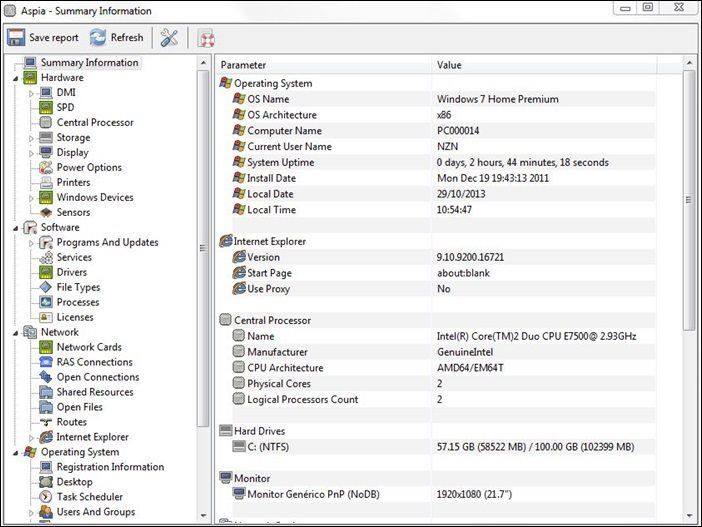
Task: Collapse the Network tree node
Action: coord(16,333)
